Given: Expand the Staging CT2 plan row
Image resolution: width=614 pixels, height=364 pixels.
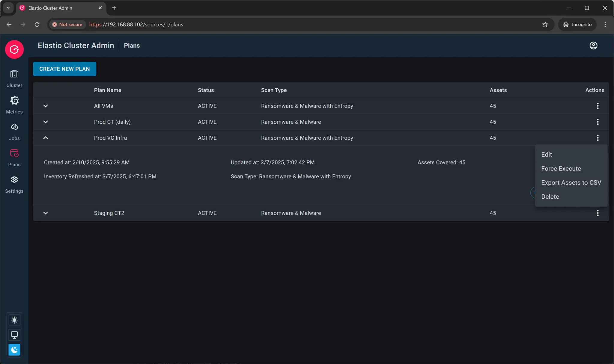Looking at the screenshot, I should click(x=46, y=213).
